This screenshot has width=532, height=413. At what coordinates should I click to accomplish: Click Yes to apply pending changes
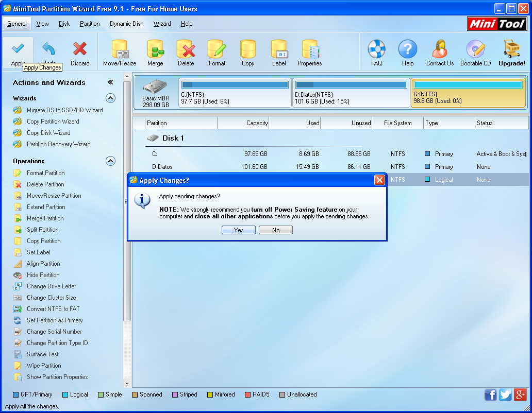click(238, 230)
